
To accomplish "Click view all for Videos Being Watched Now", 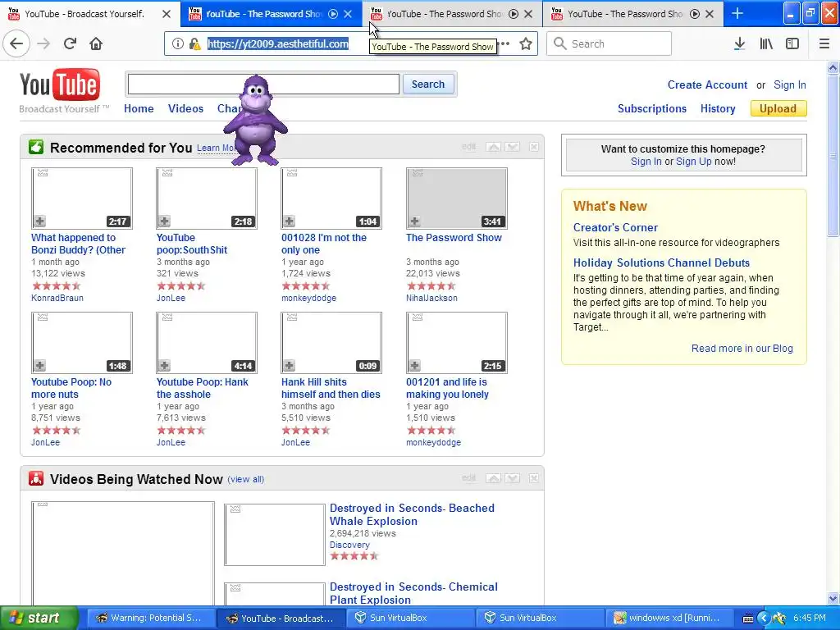I will 246,479.
